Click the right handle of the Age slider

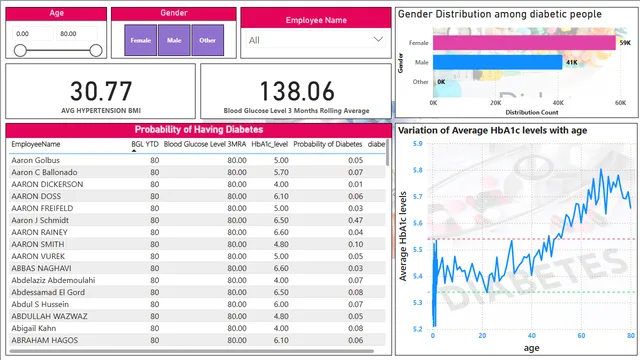[96, 51]
